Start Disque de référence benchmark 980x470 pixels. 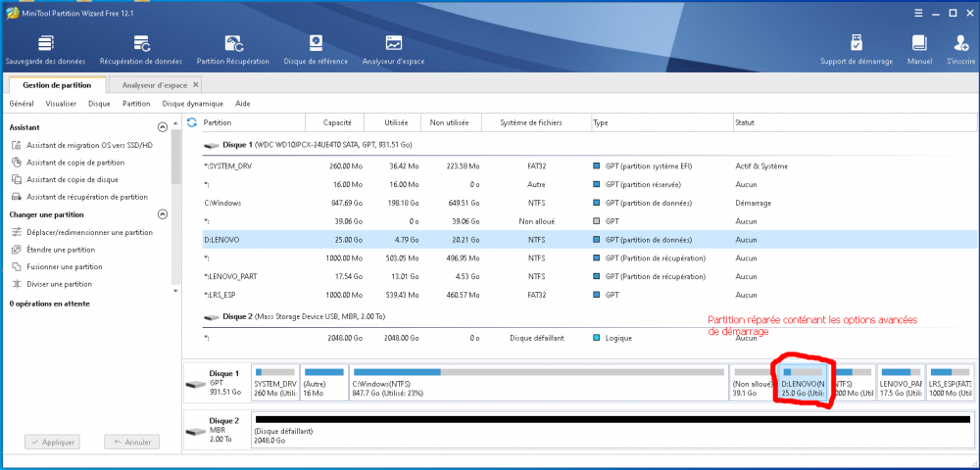tap(316, 44)
